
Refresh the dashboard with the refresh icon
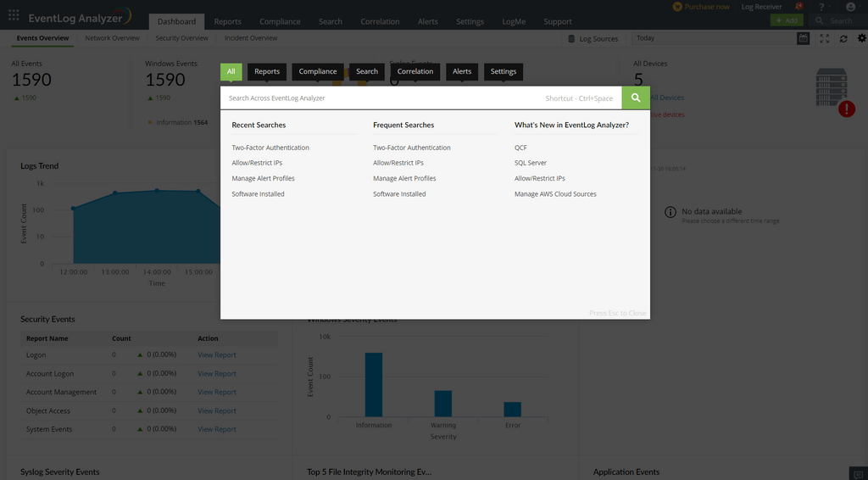tap(843, 39)
